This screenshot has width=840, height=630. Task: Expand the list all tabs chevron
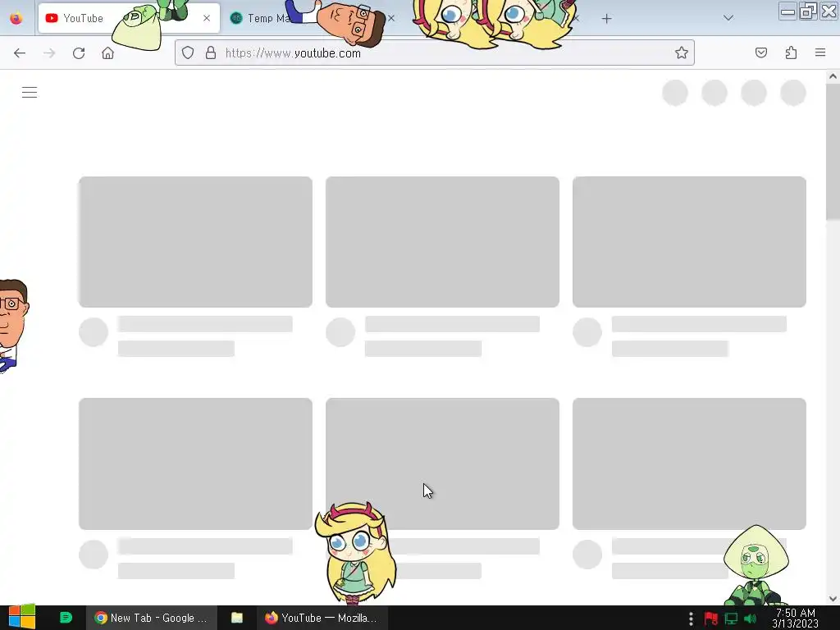click(x=728, y=18)
